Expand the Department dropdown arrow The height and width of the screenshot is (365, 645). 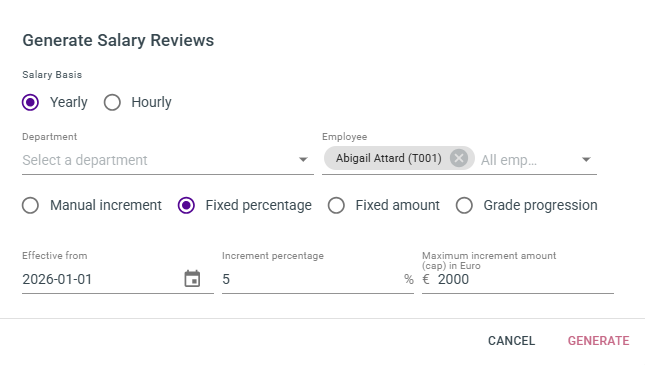pyautogui.click(x=303, y=160)
